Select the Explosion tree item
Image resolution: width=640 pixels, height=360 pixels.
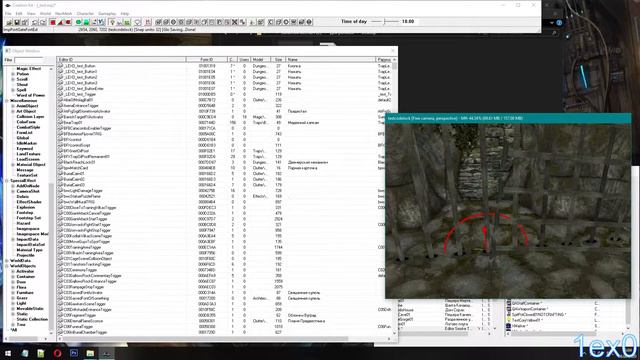coord(26,207)
